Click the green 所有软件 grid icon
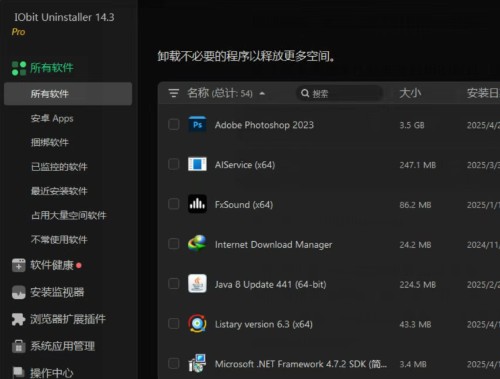 (19, 68)
